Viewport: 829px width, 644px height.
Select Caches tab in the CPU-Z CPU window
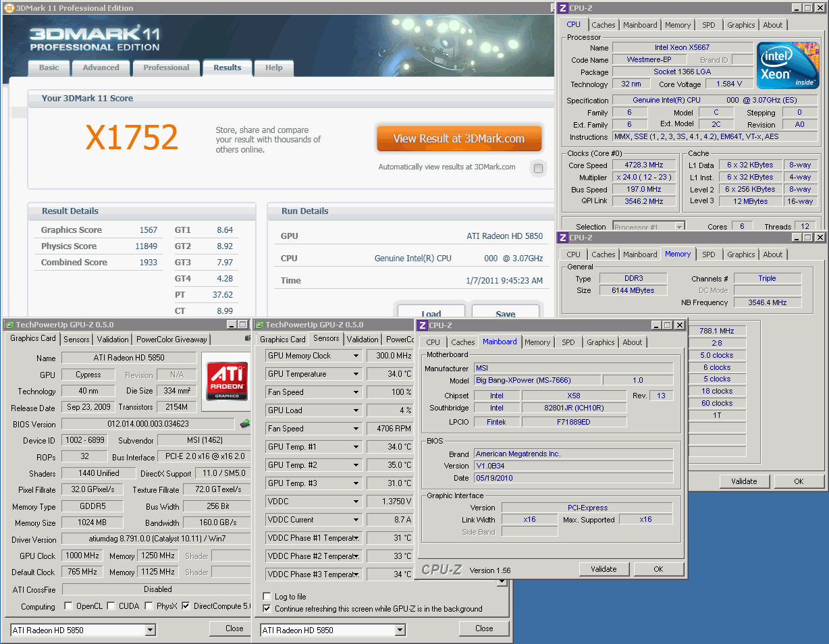click(x=603, y=25)
